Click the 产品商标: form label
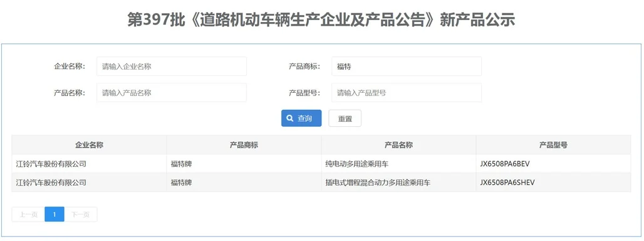The height and width of the screenshot is (241, 644). 304,67
